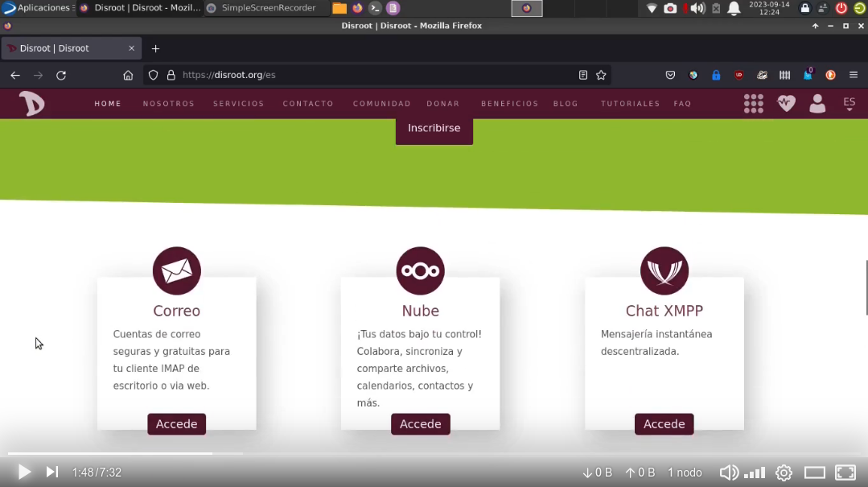Open the Aplicaciones menu in taskbar

(x=38, y=8)
